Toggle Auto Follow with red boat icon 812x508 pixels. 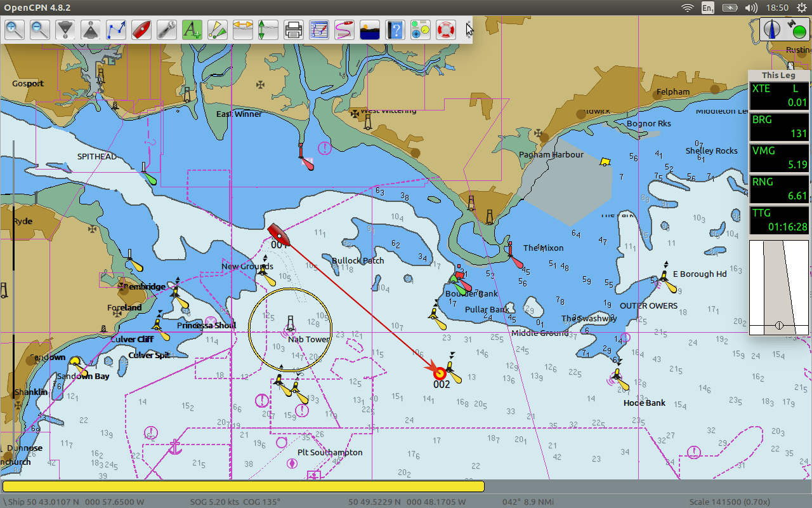tap(141, 29)
